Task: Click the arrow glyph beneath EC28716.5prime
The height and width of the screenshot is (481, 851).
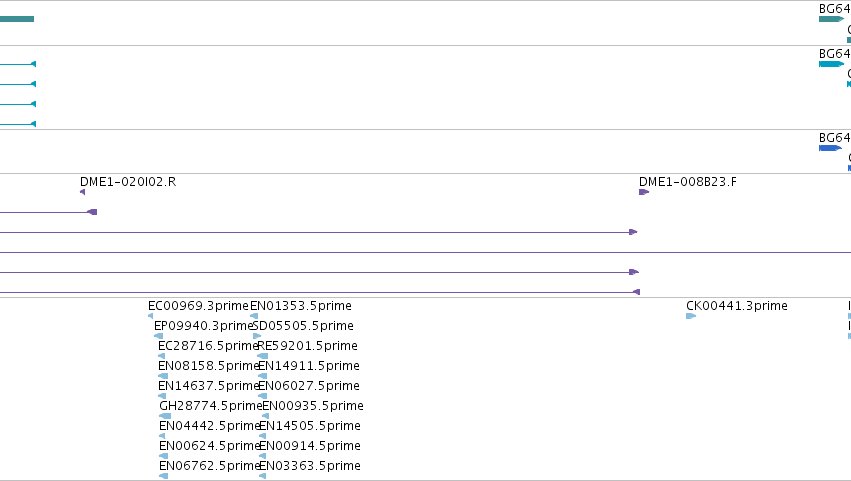Action: click(x=161, y=356)
